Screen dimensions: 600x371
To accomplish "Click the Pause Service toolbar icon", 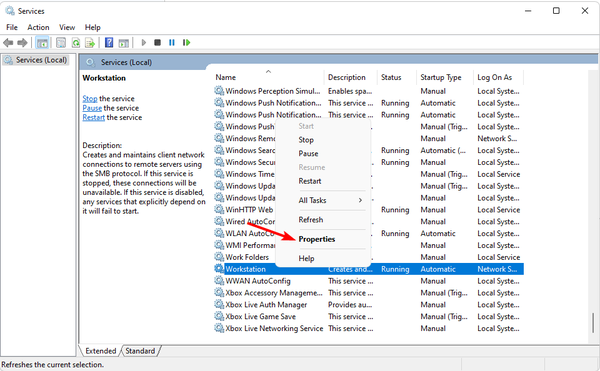I will click(x=172, y=42).
